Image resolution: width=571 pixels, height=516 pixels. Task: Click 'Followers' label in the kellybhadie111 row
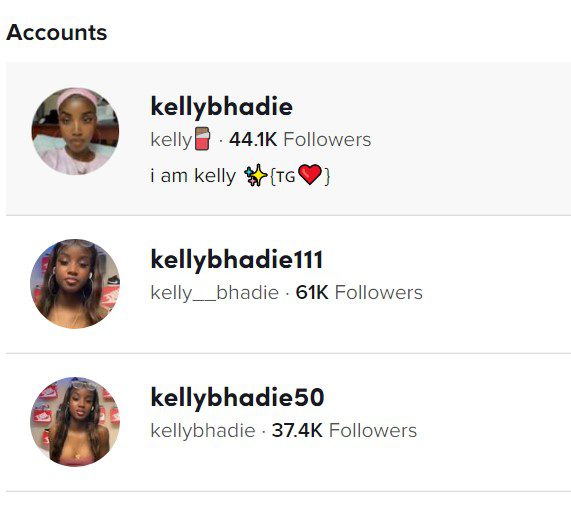(x=379, y=292)
